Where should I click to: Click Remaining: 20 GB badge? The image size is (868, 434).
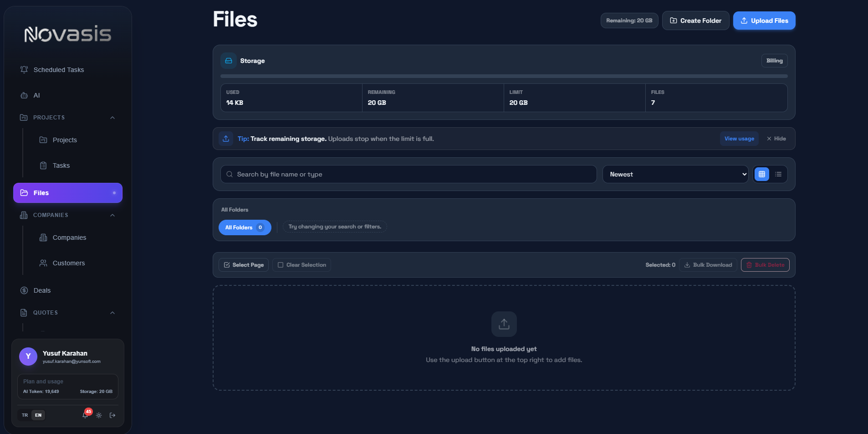pos(629,21)
